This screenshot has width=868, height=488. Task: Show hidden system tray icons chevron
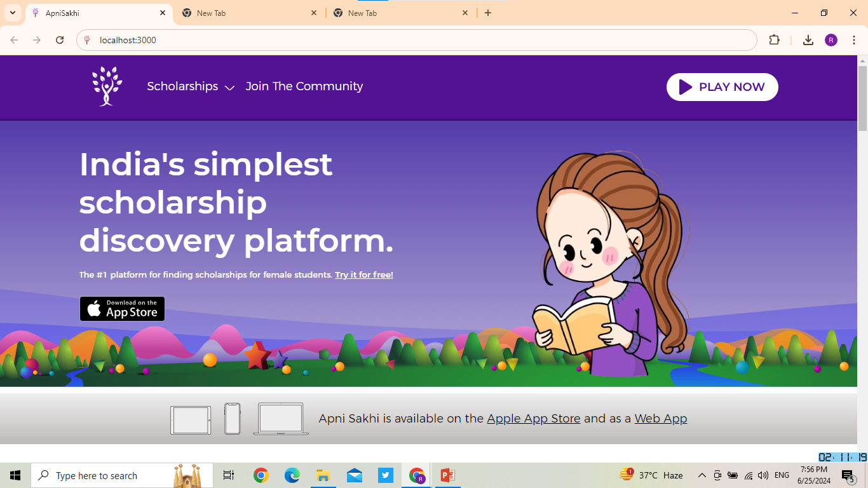click(702, 475)
